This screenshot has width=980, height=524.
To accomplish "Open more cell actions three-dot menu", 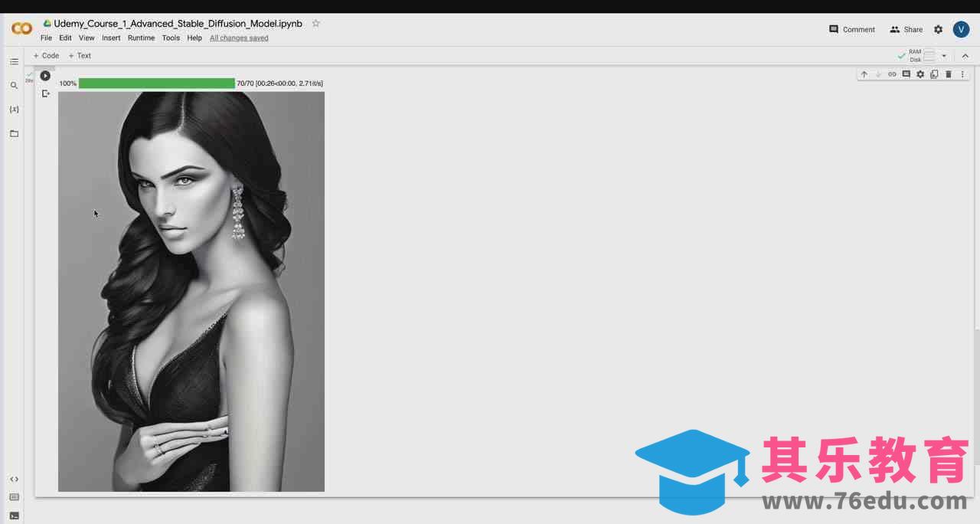I will coord(962,74).
